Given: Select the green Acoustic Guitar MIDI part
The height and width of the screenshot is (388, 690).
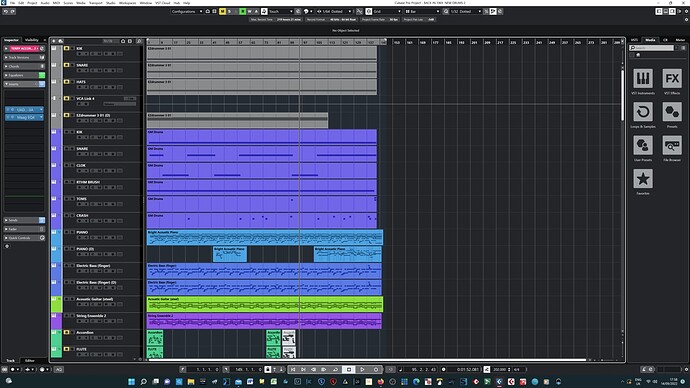Looking at the screenshot, I should coord(265,304).
